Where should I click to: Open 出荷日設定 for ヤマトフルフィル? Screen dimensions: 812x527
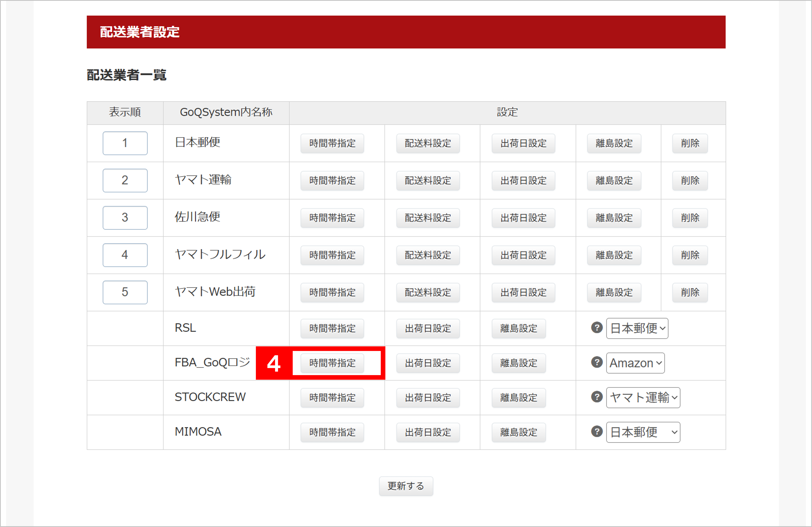tap(523, 255)
